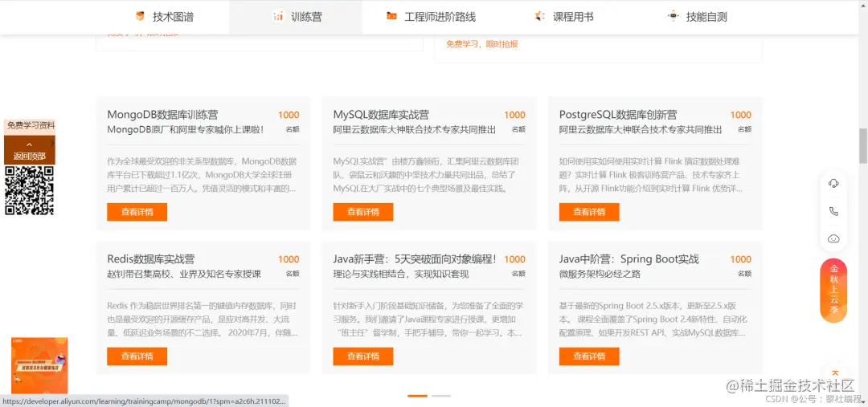The height and width of the screenshot is (407, 868).
Task: Click 赵钊带召集高校、业界及知名专家授课 subtitle
Action: pyautogui.click(x=184, y=275)
